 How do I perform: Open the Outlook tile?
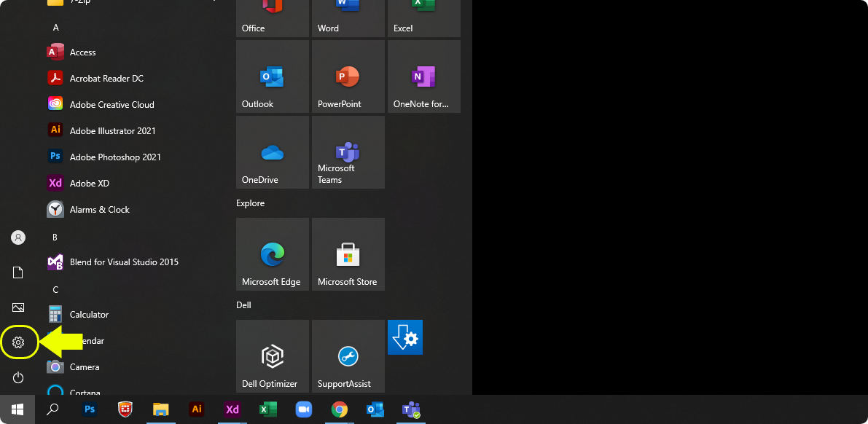click(272, 76)
